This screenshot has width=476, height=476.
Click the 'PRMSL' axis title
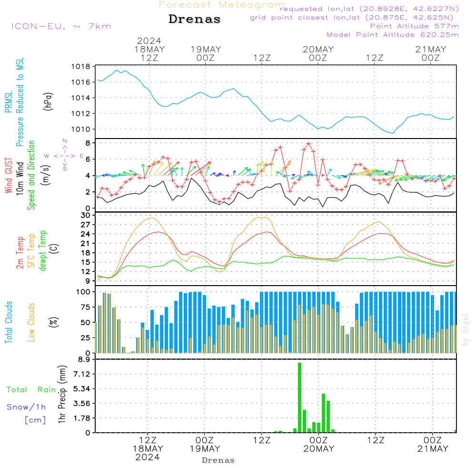(9, 102)
